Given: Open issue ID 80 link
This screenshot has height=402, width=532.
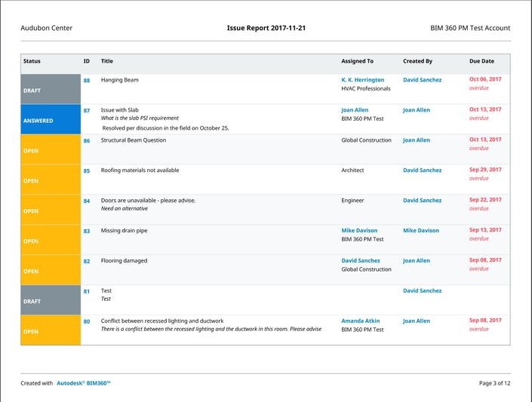Looking at the screenshot, I should (x=87, y=321).
